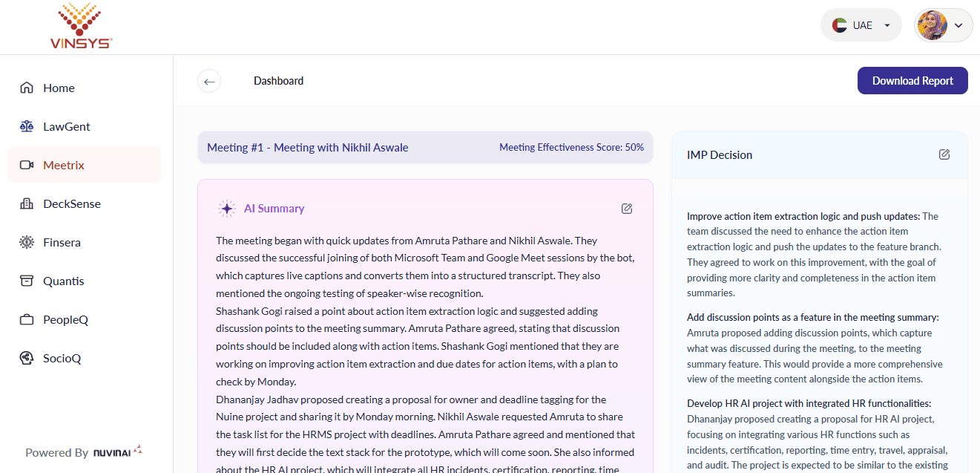Click the Meetrix video camera icon
This screenshot has width=980, height=473.
(x=27, y=165)
